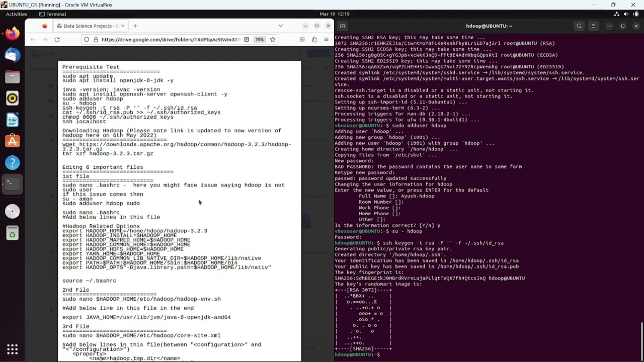
Task: Open a new Firefox tab
Action: (135, 26)
